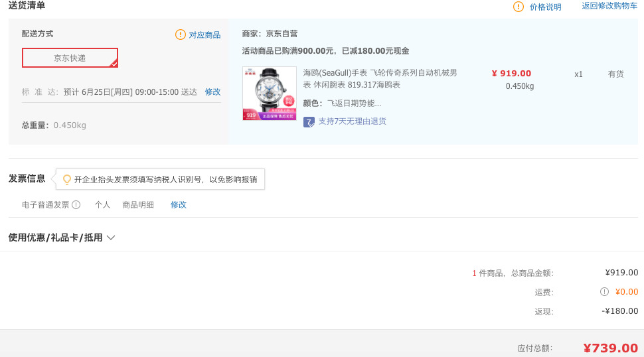The image size is (644, 357).
Task: Click the blue 7-day return badge icon
Action: (309, 121)
